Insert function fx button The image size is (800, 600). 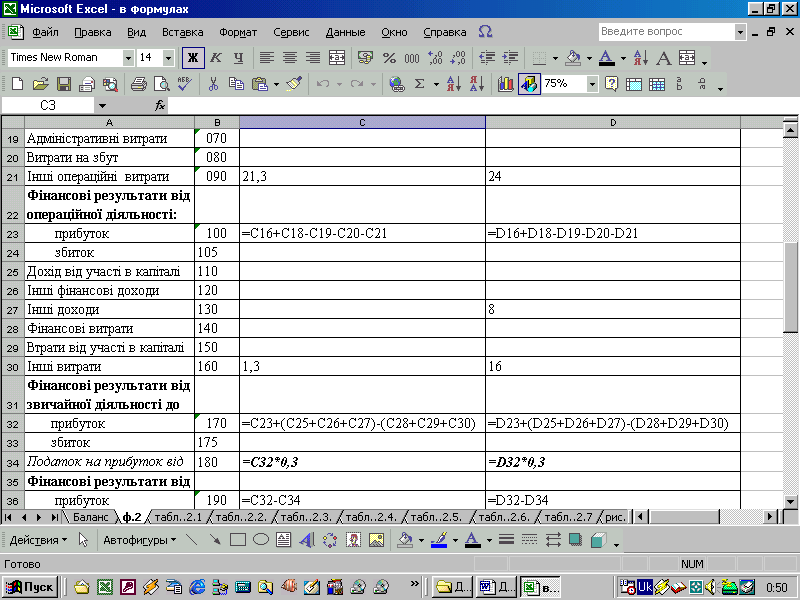pyautogui.click(x=160, y=106)
